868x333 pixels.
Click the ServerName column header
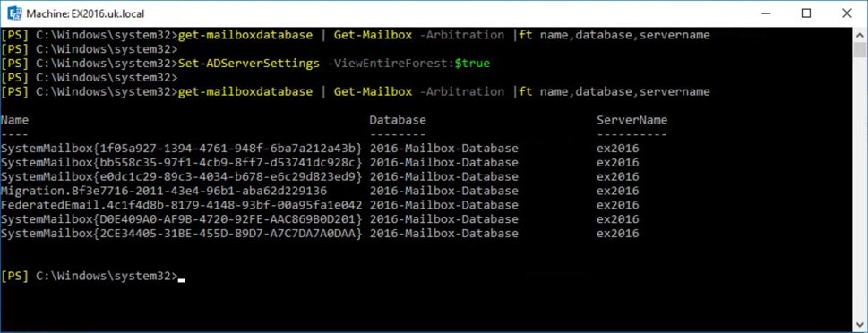tap(632, 120)
